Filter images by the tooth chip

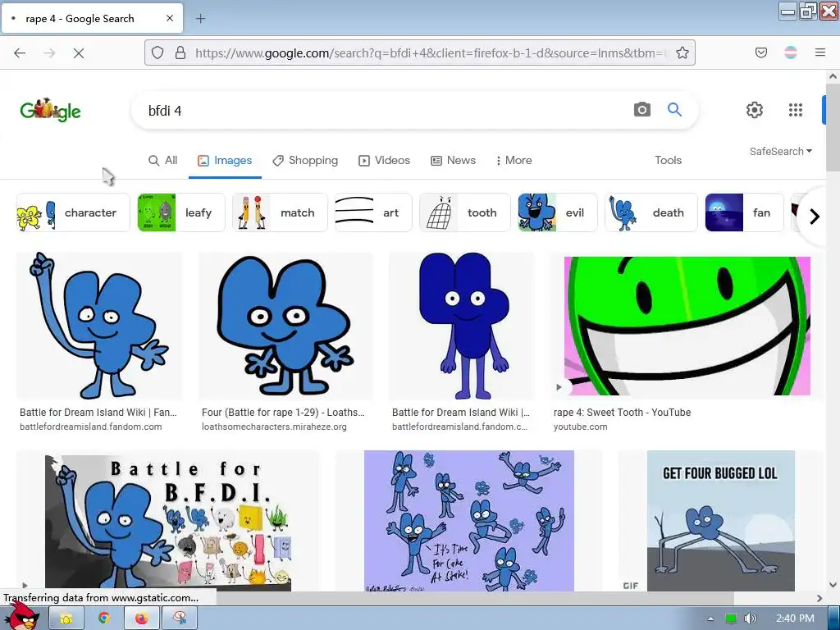pyautogui.click(x=464, y=212)
